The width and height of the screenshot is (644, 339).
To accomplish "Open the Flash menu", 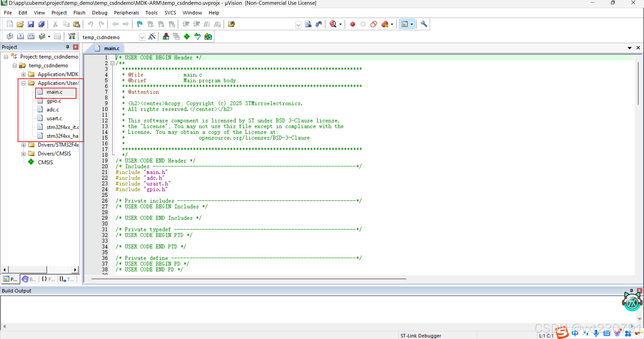I will click(79, 13).
